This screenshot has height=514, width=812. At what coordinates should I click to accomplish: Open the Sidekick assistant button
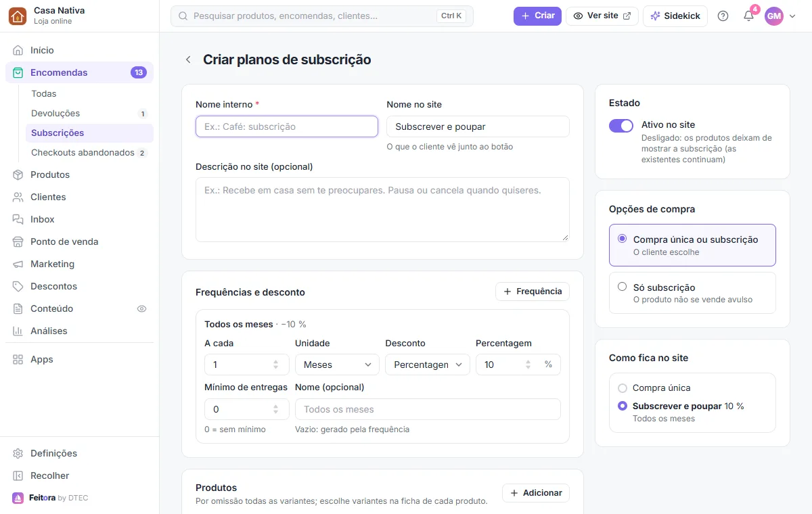(x=675, y=16)
